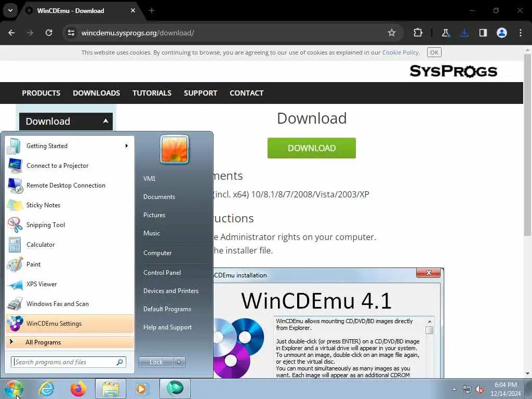Image resolution: width=532 pixels, height=399 pixels.
Task: Open Calculator from Start menu
Action: (x=70, y=245)
